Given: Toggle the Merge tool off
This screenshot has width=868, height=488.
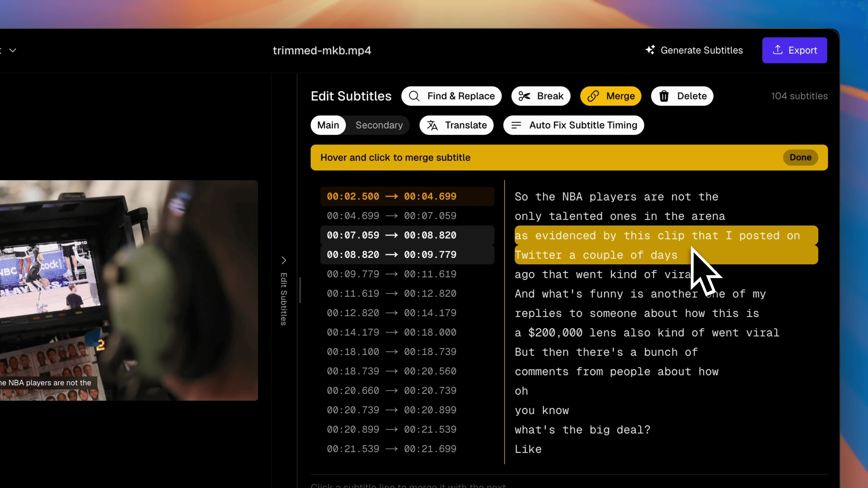Looking at the screenshot, I should pos(611,96).
